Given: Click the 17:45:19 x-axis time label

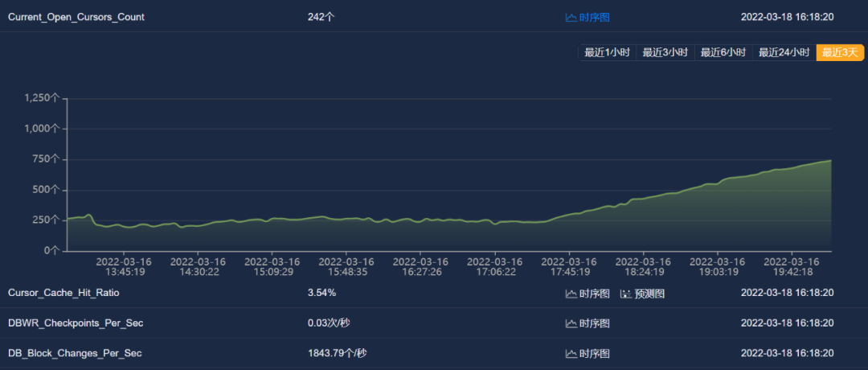Looking at the screenshot, I should point(569,272).
